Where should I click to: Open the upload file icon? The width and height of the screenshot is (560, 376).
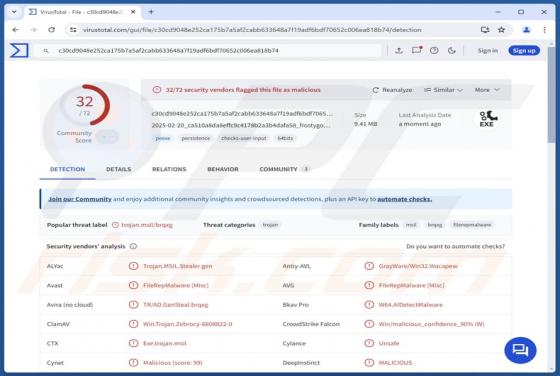point(399,51)
